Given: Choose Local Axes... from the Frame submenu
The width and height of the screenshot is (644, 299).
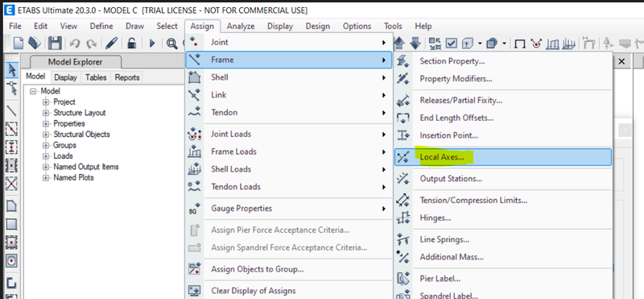Looking at the screenshot, I should (x=502, y=156).
